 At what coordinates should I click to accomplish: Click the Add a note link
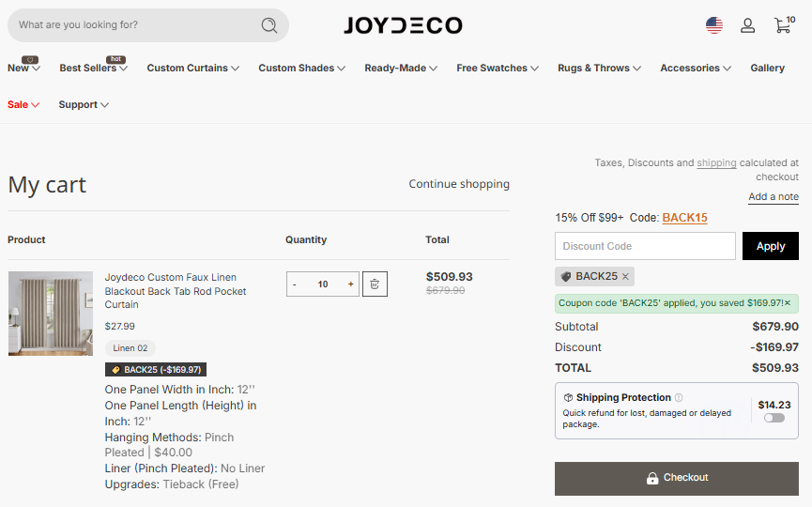point(774,196)
